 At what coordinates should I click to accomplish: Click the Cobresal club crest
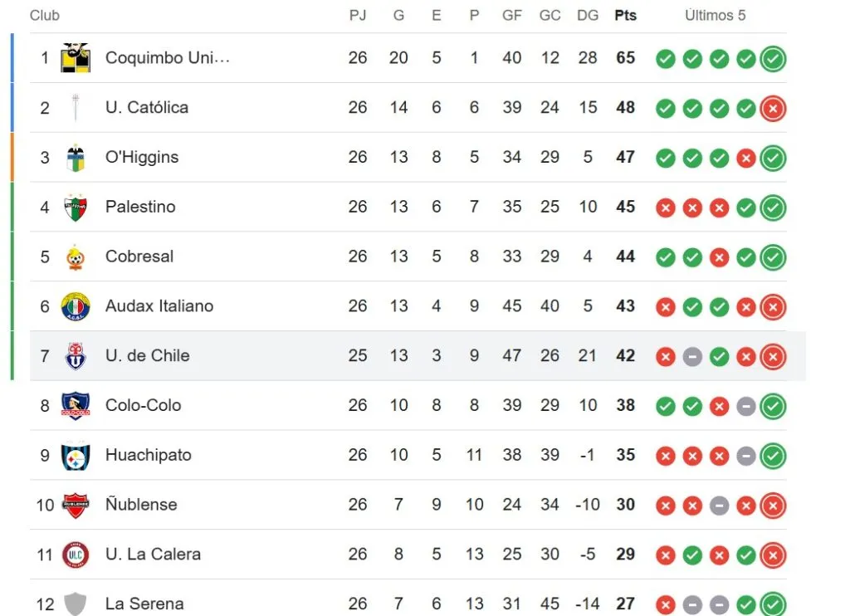(x=74, y=257)
